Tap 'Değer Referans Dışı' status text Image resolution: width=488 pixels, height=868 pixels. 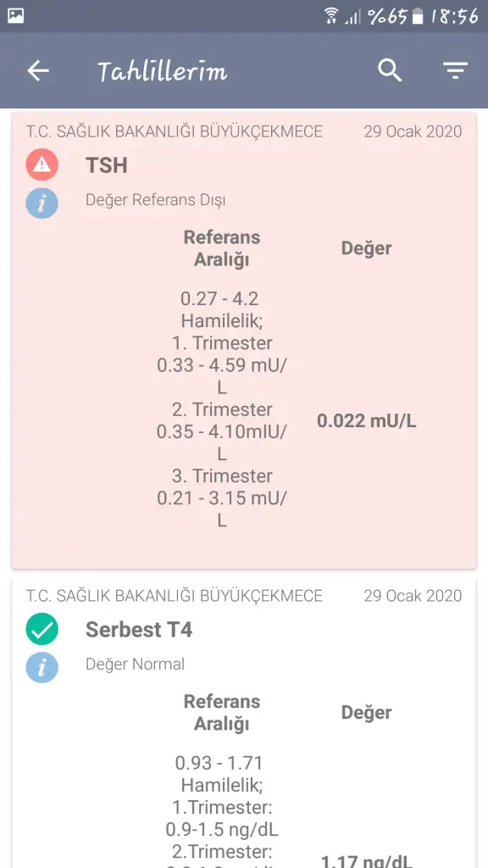coord(156,200)
